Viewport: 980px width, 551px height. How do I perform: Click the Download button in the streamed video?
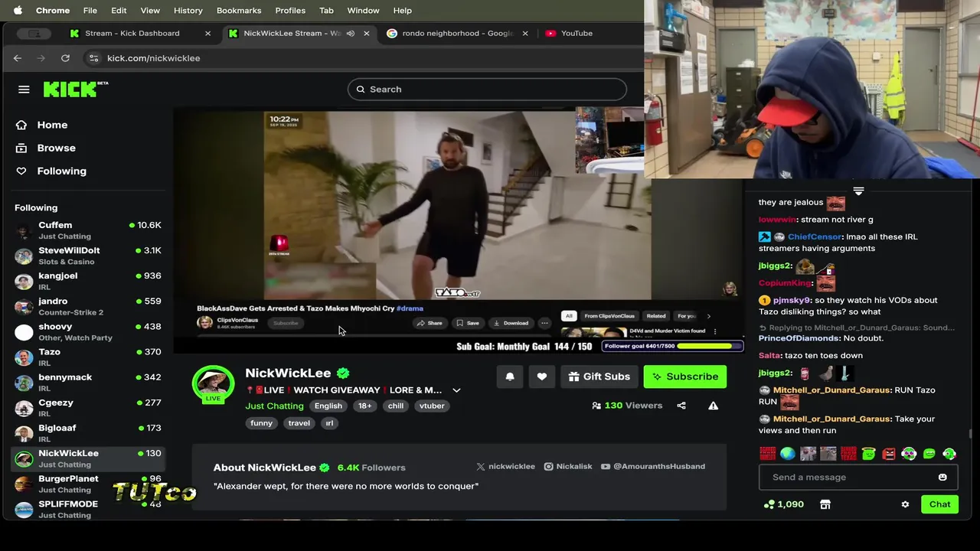(511, 323)
